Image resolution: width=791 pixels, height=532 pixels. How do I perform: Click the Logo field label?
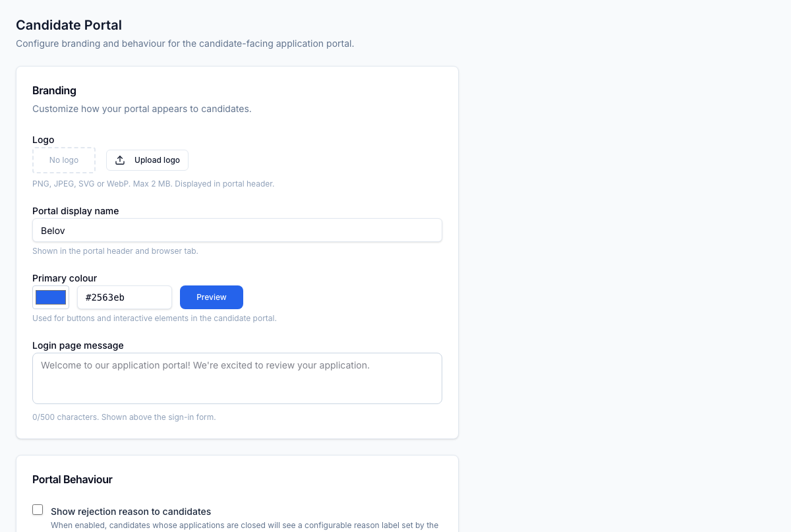pyautogui.click(x=44, y=140)
